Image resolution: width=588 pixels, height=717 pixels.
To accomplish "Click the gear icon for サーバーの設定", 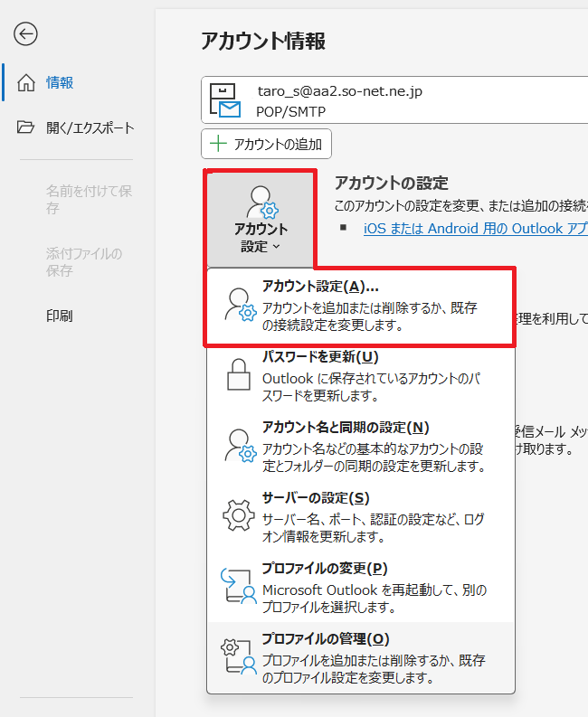I will coord(239,515).
